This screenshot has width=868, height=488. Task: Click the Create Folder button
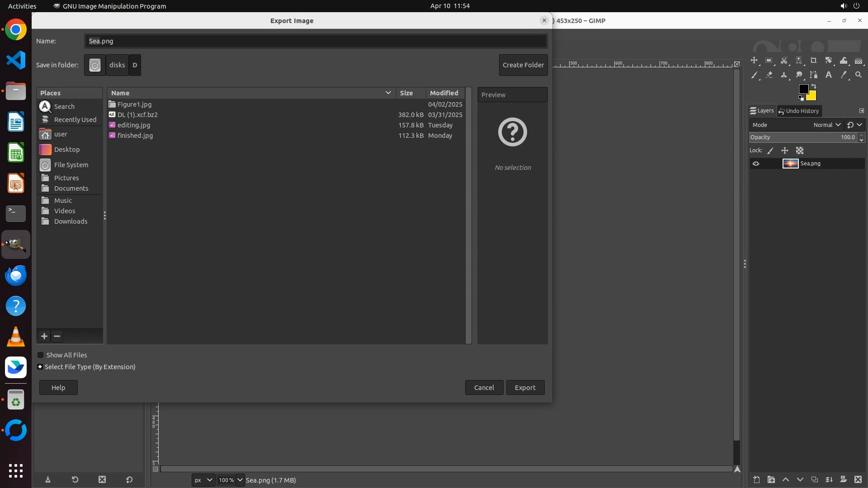523,65
